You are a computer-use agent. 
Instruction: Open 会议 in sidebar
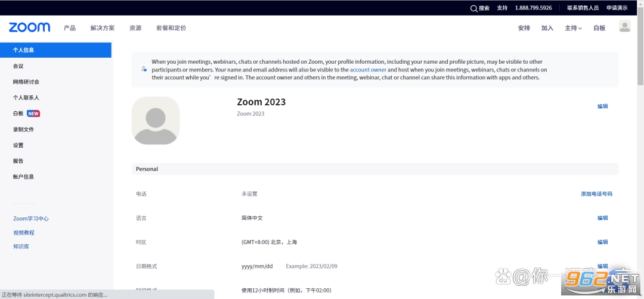[18, 66]
